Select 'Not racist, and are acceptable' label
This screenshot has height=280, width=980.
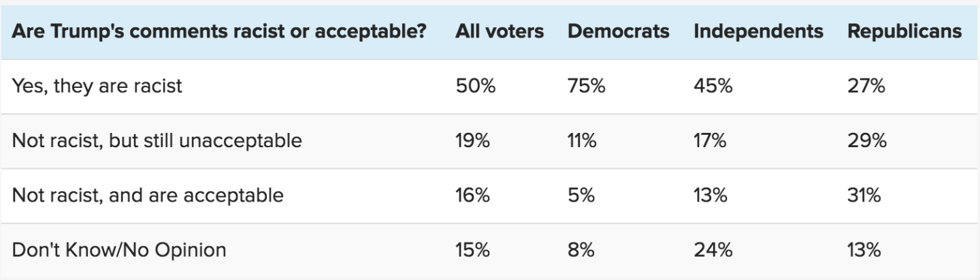tap(148, 196)
